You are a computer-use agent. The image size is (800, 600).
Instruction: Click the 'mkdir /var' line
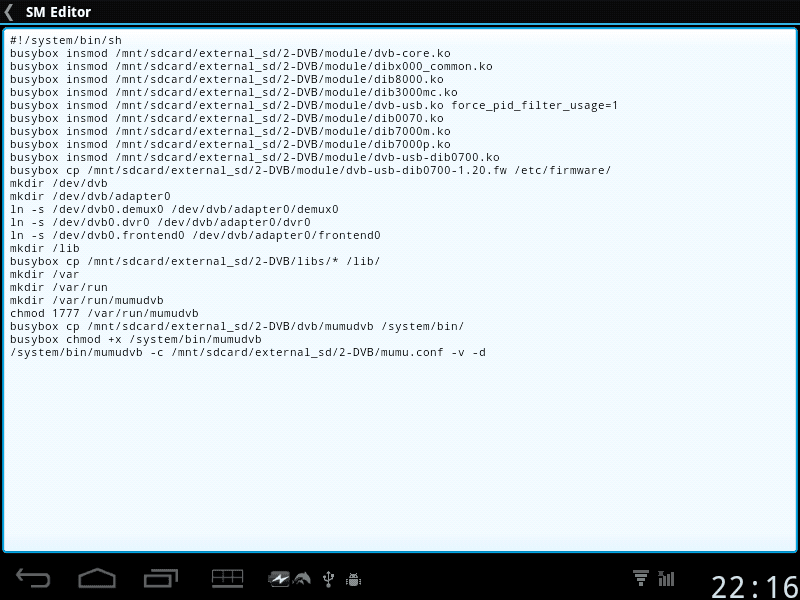pyautogui.click(x=45, y=274)
